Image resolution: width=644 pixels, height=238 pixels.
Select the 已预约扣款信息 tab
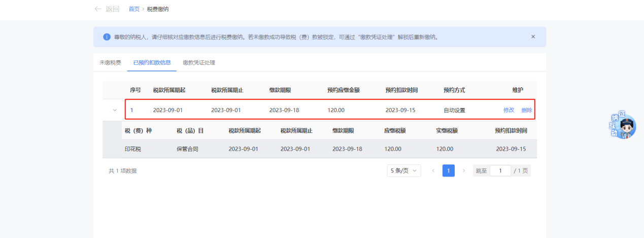(x=152, y=62)
